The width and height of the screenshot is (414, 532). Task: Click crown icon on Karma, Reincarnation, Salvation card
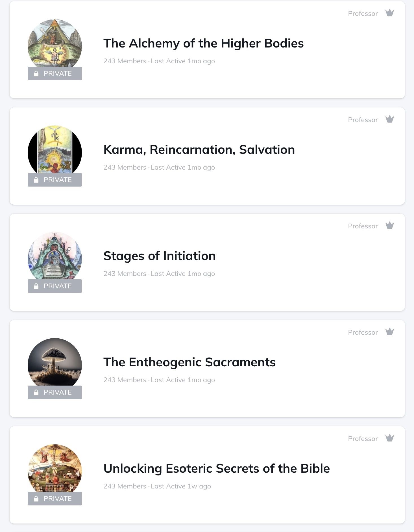390,119
